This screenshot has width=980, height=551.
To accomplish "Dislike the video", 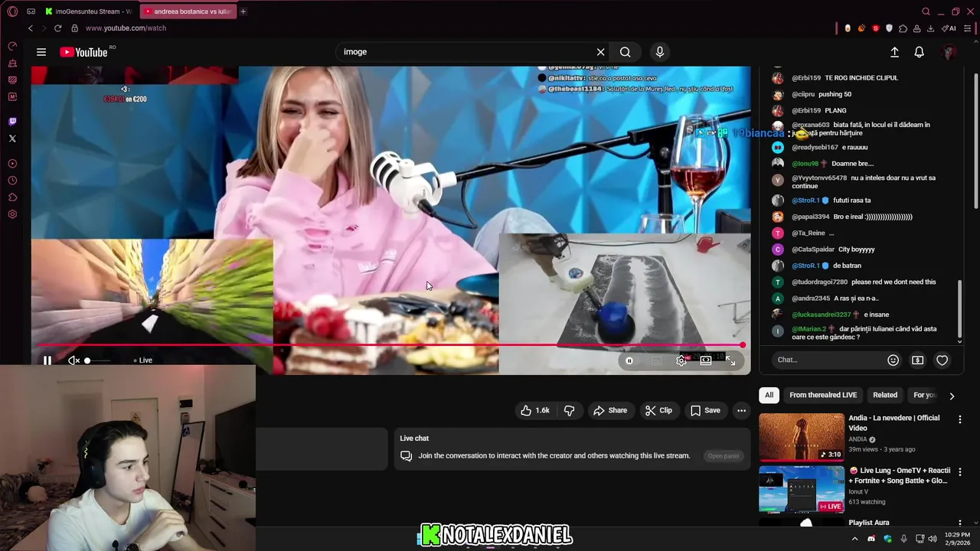I will click(x=569, y=410).
